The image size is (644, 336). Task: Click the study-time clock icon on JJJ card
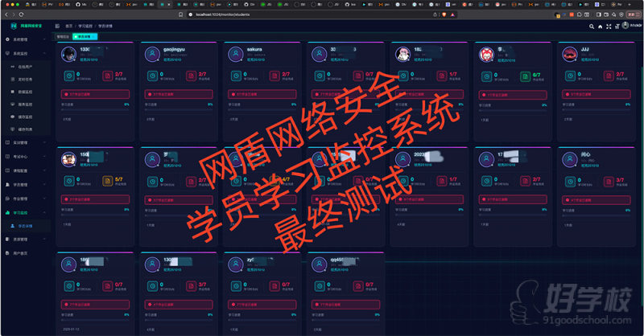(570, 76)
